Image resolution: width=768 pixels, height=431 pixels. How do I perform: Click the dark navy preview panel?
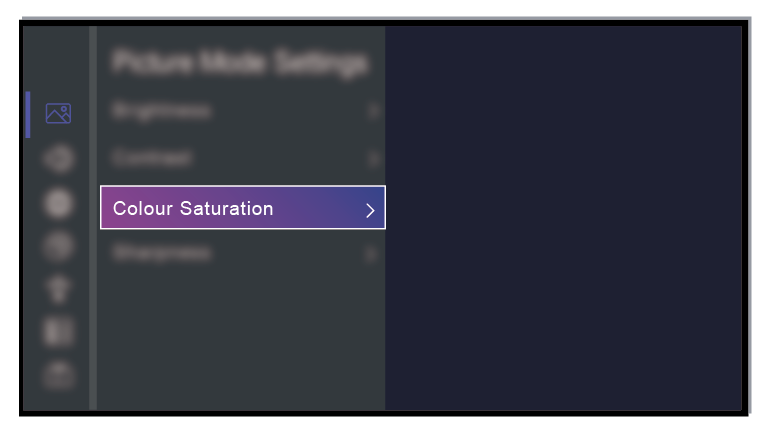(x=563, y=218)
